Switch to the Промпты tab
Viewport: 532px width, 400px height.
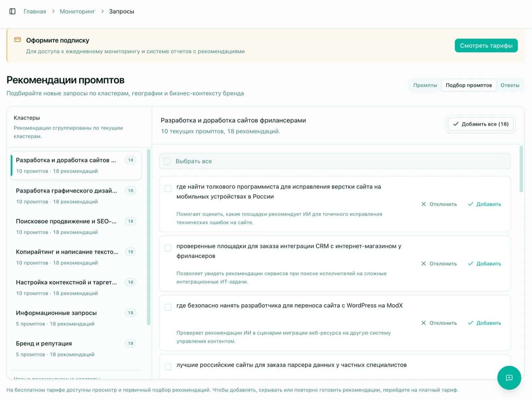pyautogui.click(x=425, y=85)
